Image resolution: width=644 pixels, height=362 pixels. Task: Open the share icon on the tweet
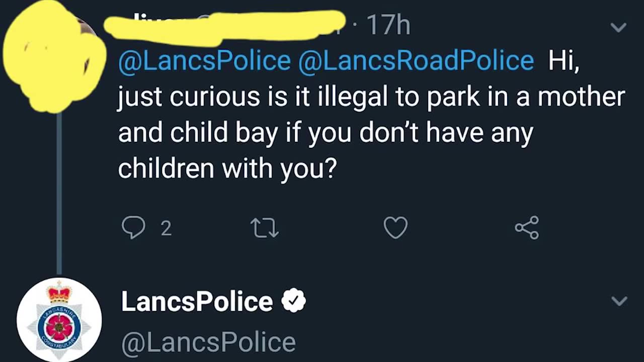pos(527,228)
